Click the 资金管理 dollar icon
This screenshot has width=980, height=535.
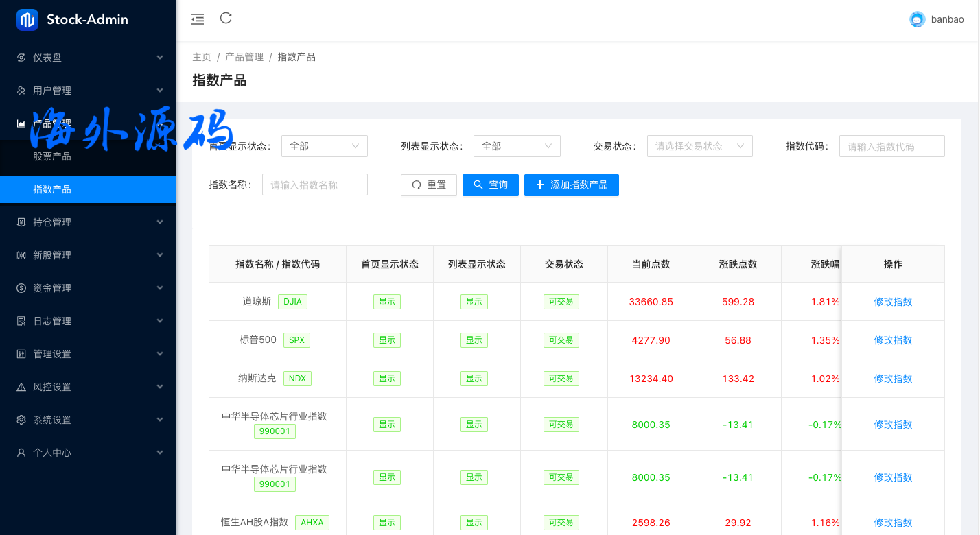click(21, 288)
